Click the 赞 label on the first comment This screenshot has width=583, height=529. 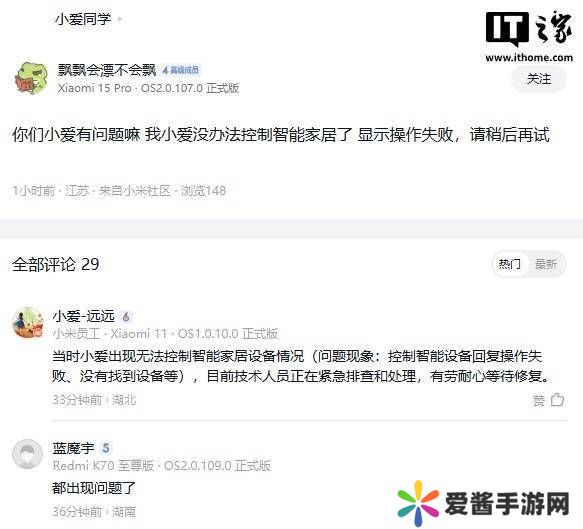[x=539, y=400]
